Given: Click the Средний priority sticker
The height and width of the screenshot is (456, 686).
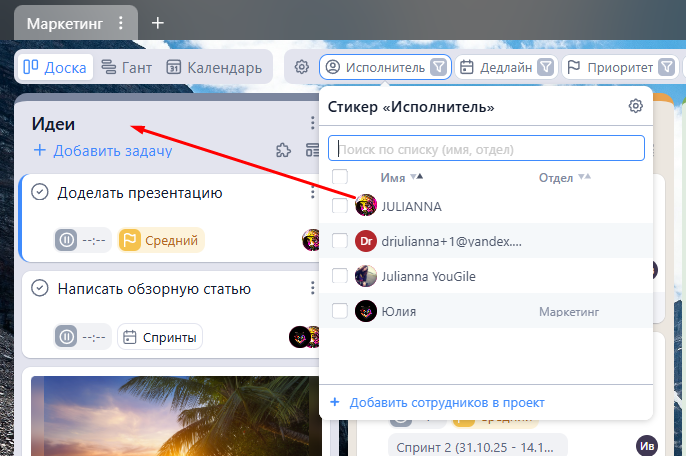Looking at the screenshot, I should coord(161,240).
